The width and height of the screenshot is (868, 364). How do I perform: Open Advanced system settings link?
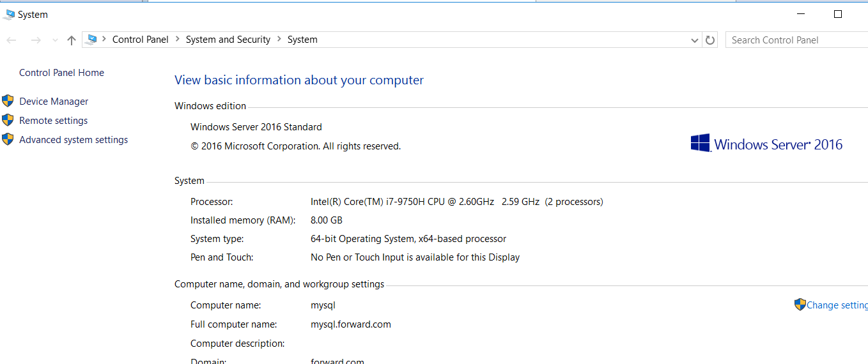(x=74, y=140)
